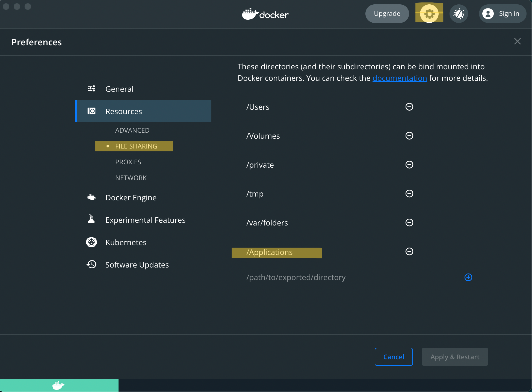Screen dimensions: 532x392
Task: Select the Resources section
Action: [143, 111]
